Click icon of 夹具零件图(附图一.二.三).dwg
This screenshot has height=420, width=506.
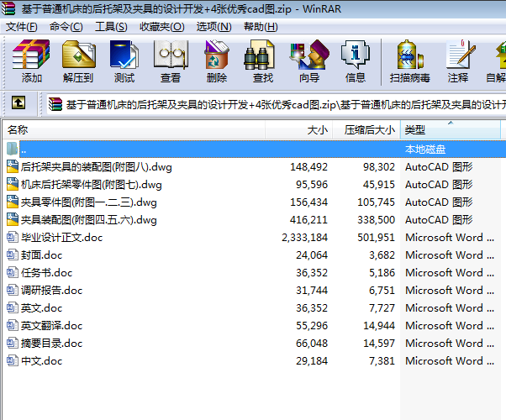[13, 202]
